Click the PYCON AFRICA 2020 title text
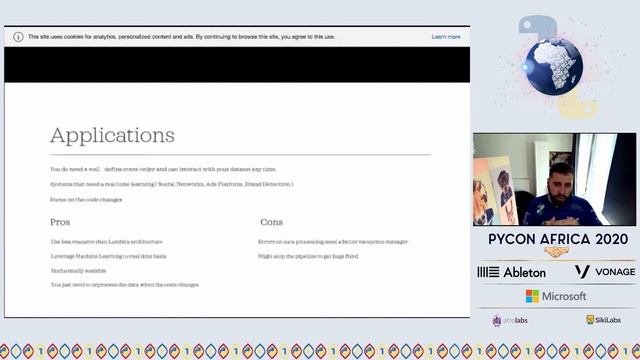Viewport: 640px width, 360px height. point(558,239)
